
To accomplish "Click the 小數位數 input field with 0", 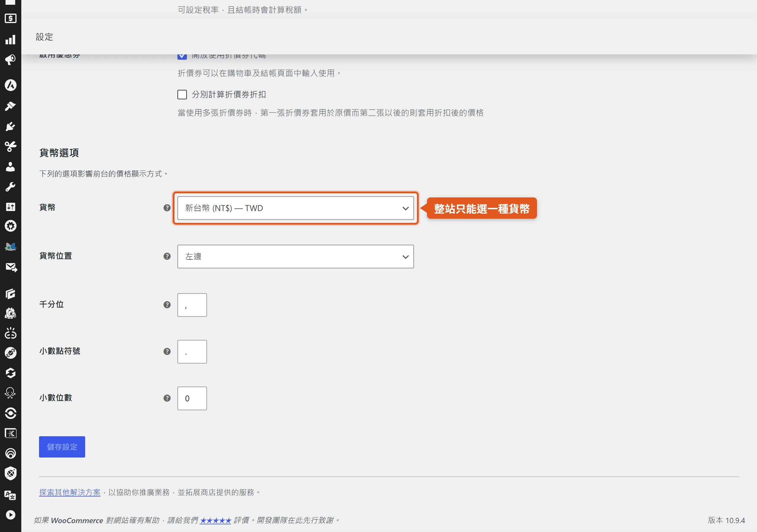I will tap(192, 399).
